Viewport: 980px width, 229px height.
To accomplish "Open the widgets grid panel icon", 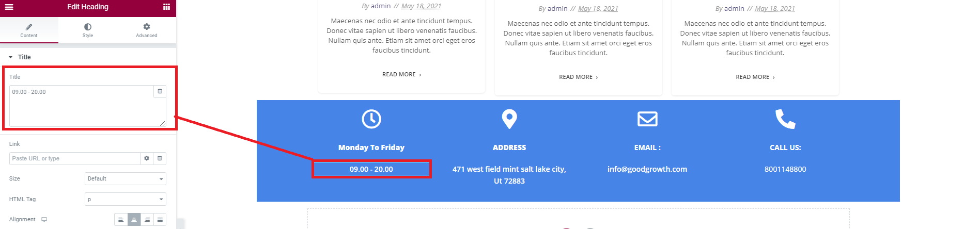I will (166, 7).
